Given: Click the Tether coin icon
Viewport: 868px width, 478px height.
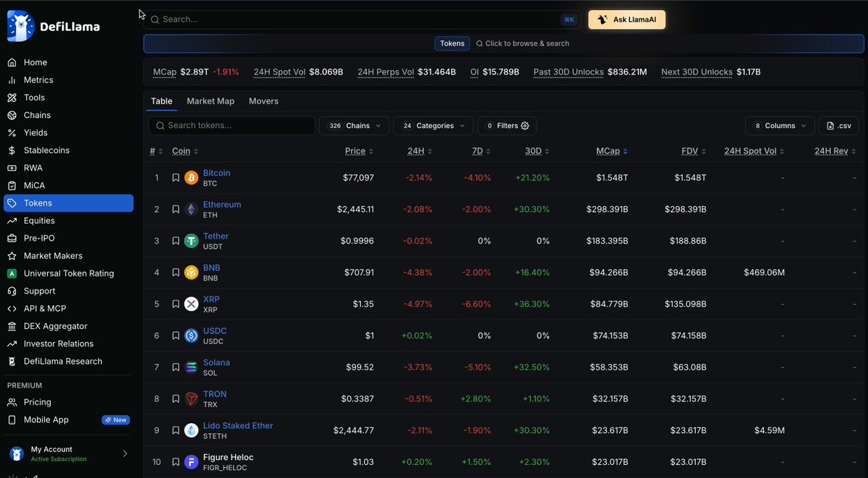Looking at the screenshot, I should pyautogui.click(x=191, y=241).
